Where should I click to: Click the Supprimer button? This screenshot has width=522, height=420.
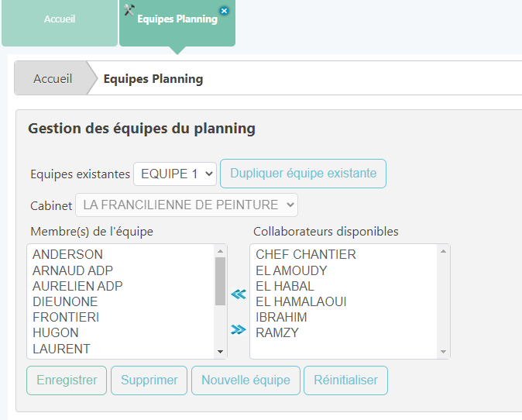click(149, 380)
